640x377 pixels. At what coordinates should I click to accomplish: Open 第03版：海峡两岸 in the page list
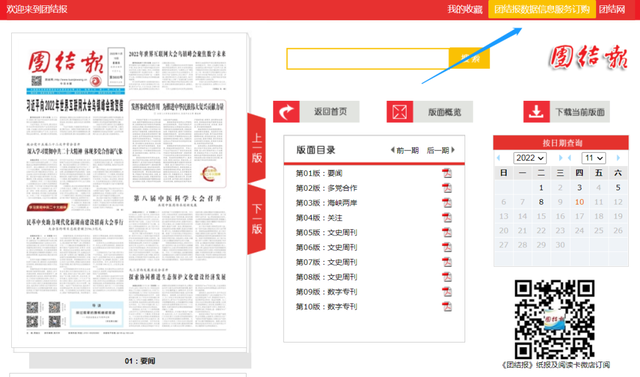click(x=326, y=203)
